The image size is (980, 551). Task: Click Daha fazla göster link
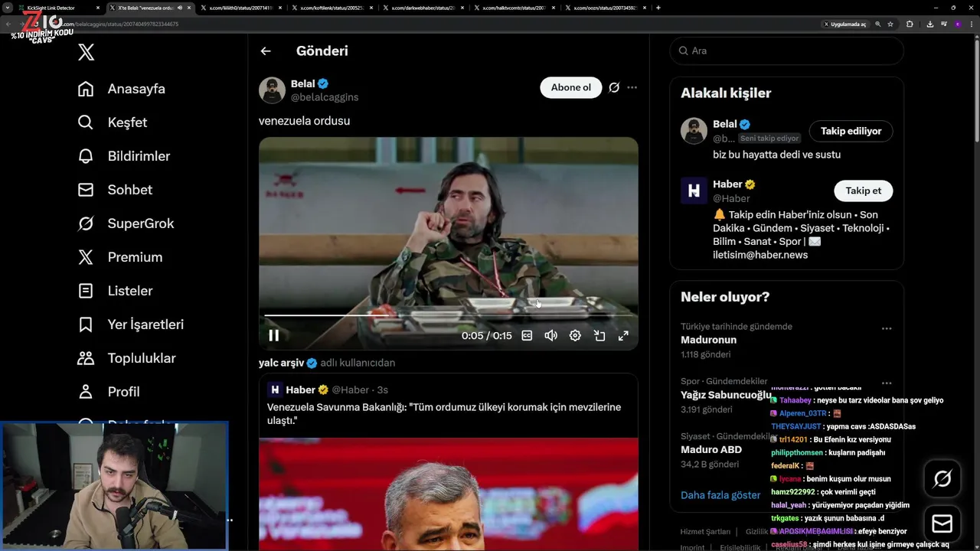coord(720,495)
